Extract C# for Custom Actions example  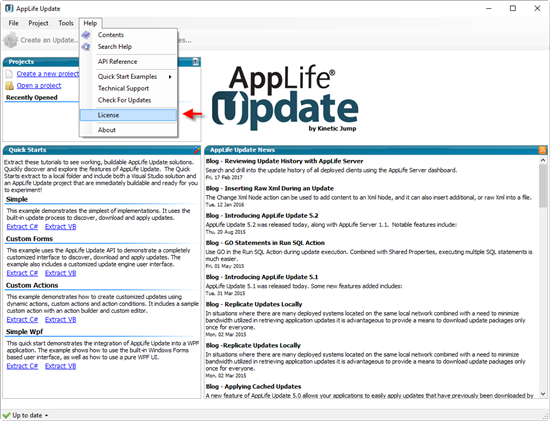[x=22, y=320]
